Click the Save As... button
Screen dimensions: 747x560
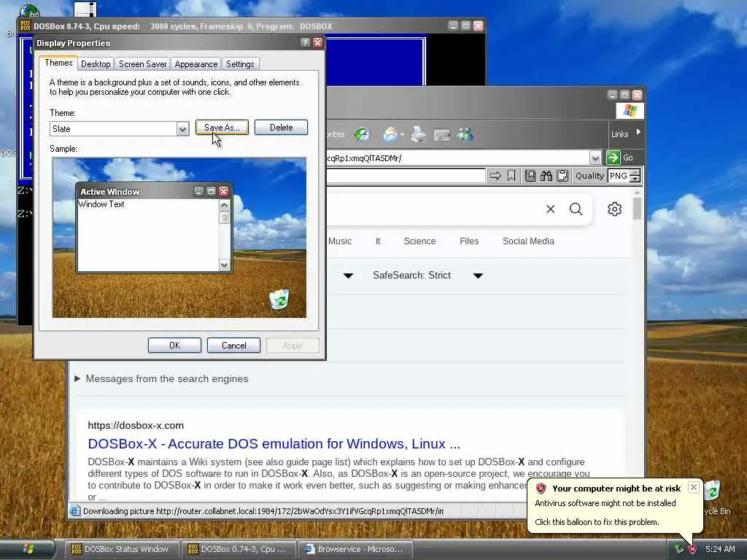(x=222, y=128)
